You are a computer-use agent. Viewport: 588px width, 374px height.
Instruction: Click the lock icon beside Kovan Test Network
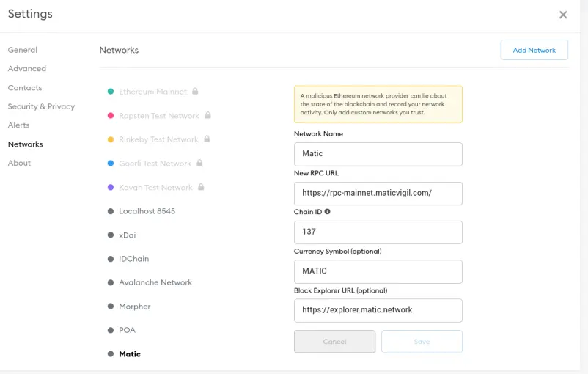[201, 187]
